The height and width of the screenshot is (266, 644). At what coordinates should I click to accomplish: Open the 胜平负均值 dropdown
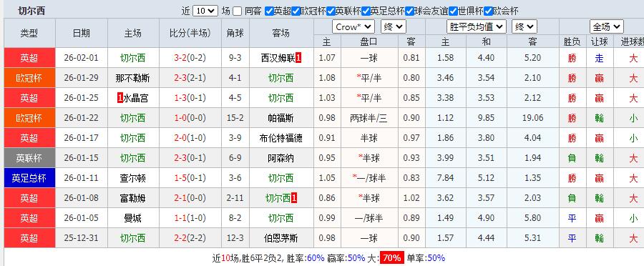pos(476,26)
